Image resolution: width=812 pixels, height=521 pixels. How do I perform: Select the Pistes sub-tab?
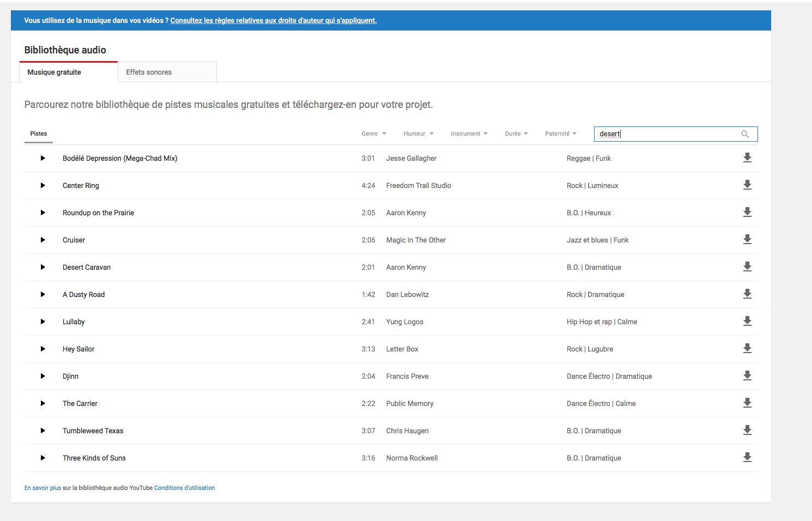39,134
